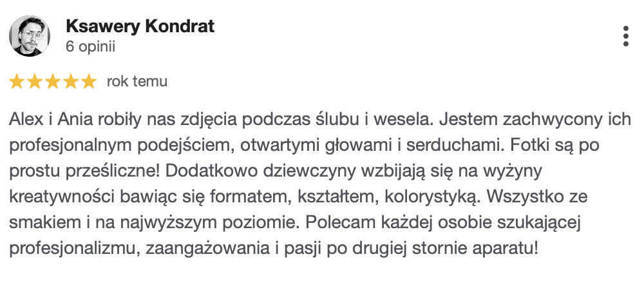Click the second yellow rating star
This screenshot has height=281, width=644.
pyautogui.click(x=35, y=82)
